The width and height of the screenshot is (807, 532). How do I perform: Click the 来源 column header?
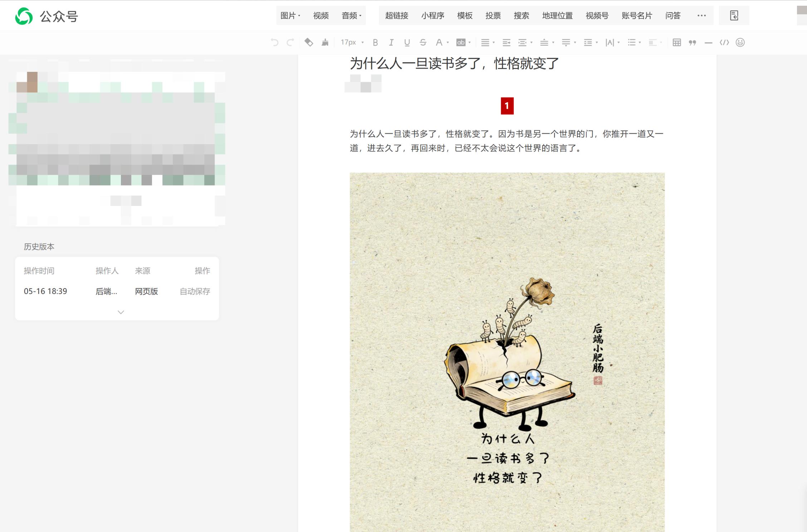click(x=142, y=271)
